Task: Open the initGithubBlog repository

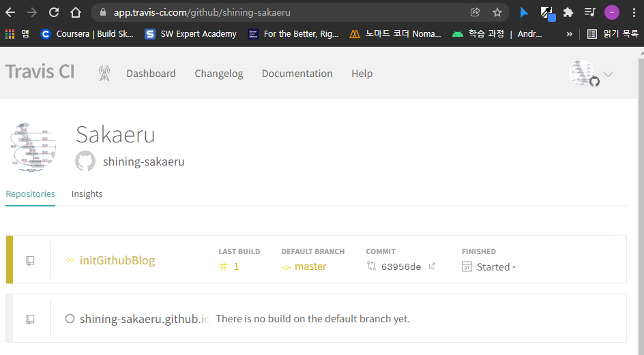Action: [x=117, y=260]
